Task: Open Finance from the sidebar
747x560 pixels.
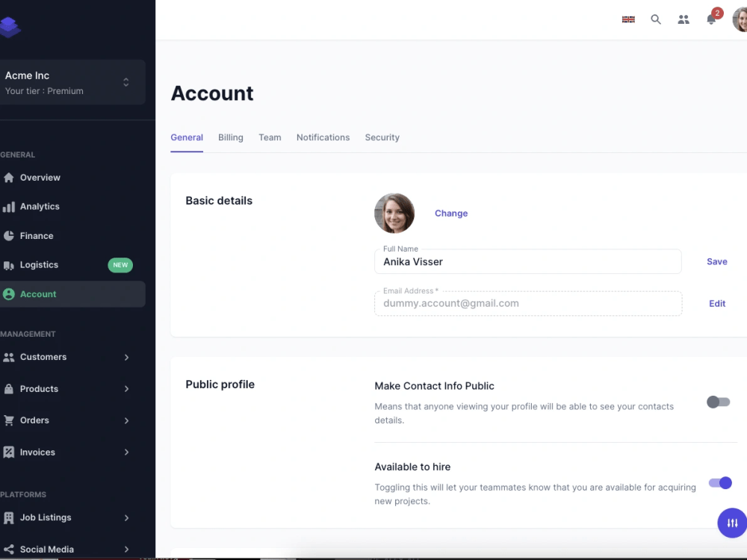Action: click(x=72, y=236)
